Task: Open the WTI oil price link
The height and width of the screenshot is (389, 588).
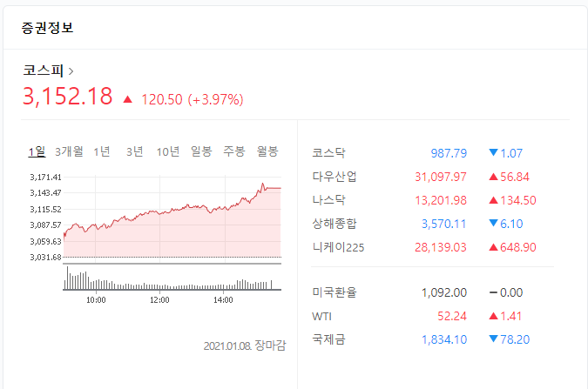Action: (x=321, y=316)
